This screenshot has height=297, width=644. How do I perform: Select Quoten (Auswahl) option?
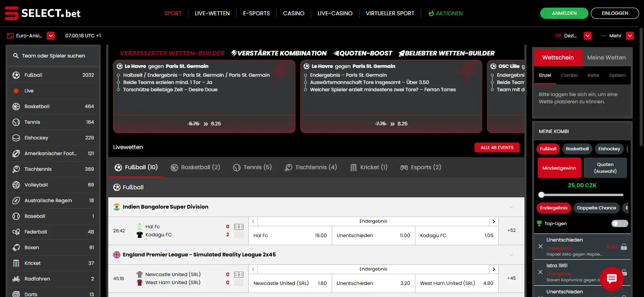pos(605,168)
